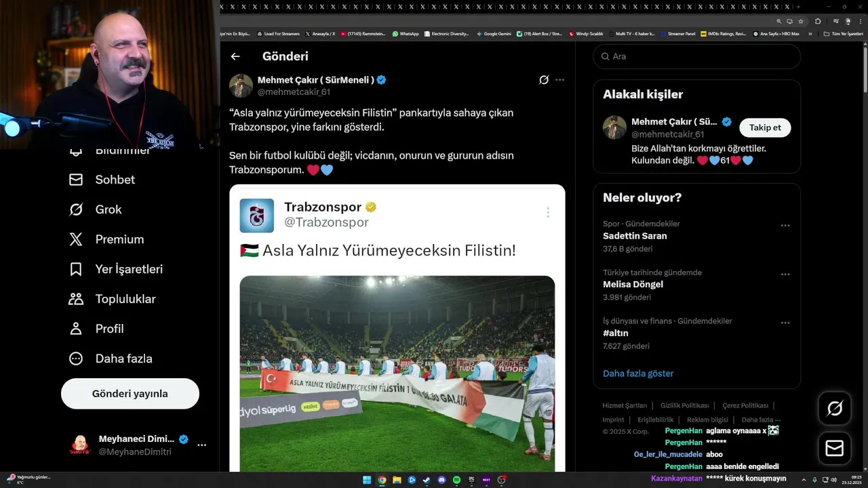Open Mehmet Çakır avatar in Alakalı kişiler

[614, 127]
